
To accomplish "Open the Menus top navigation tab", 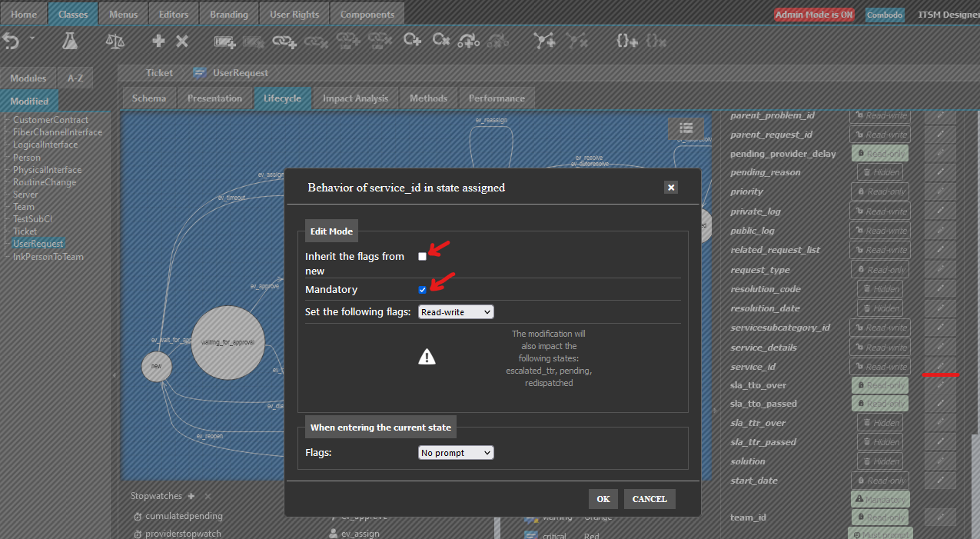I will 124,14.
